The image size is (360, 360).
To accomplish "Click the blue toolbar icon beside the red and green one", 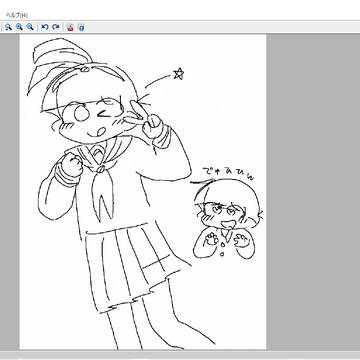I will click(x=81, y=27).
